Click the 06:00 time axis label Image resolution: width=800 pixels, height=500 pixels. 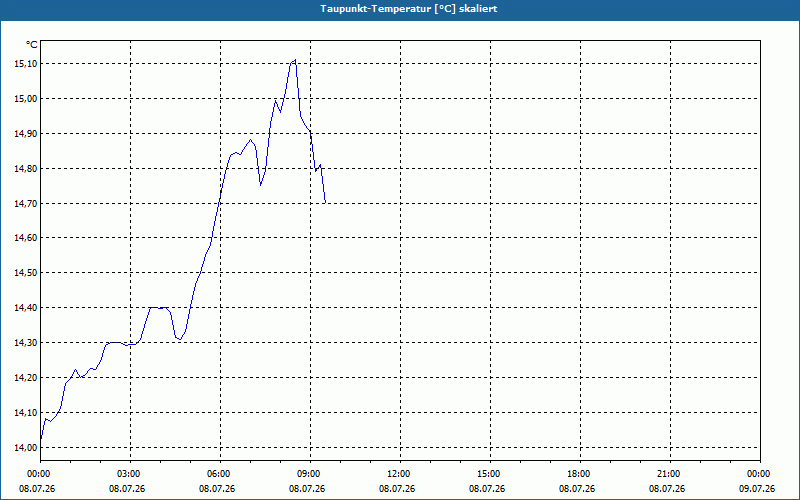(220, 474)
